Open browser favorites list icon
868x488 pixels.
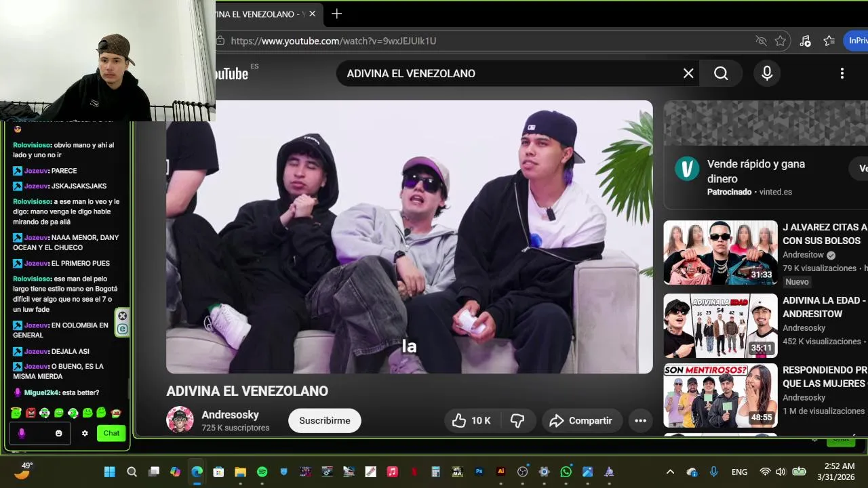click(x=829, y=41)
